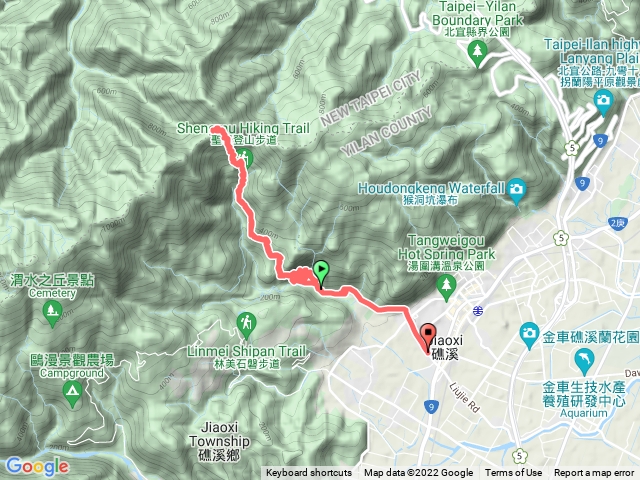Click the Map data ©2022 Google text

pyautogui.click(x=419, y=473)
